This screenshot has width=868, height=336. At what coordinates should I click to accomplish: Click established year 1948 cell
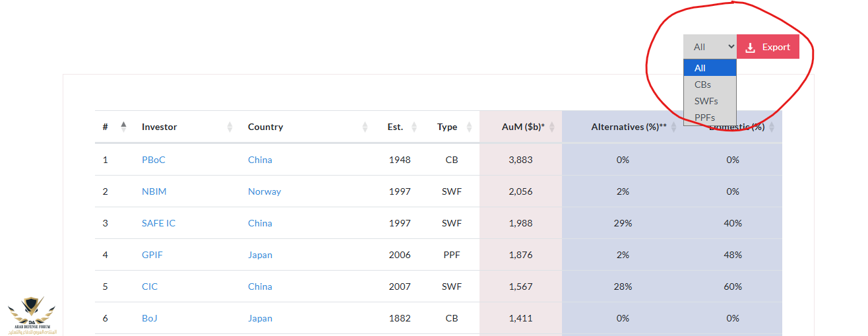pyautogui.click(x=400, y=160)
